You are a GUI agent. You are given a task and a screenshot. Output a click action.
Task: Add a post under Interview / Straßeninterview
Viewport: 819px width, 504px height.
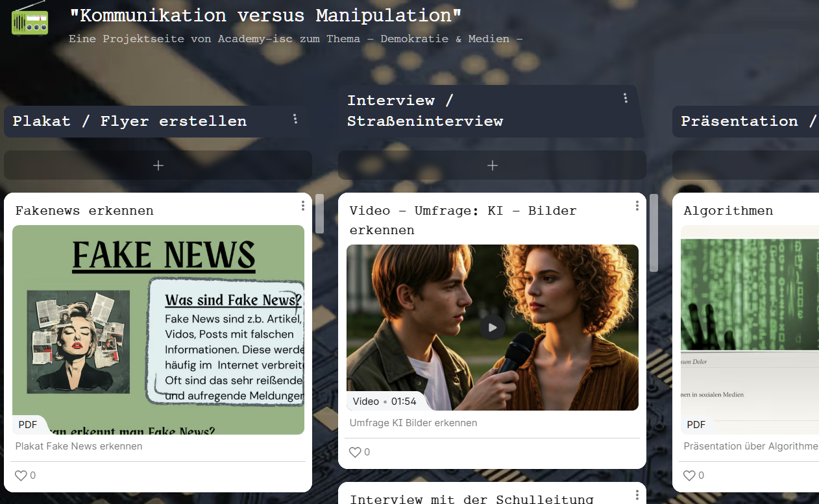click(492, 165)
